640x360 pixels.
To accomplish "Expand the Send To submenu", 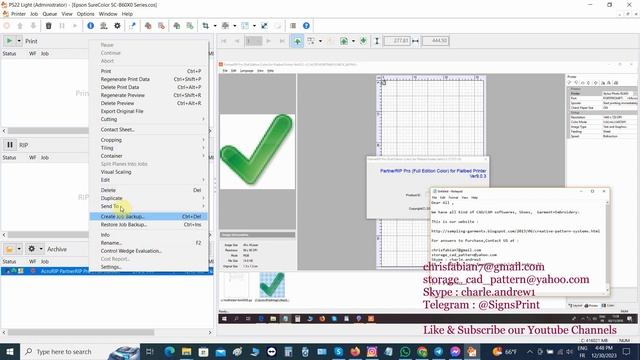I will coord(148,206).
